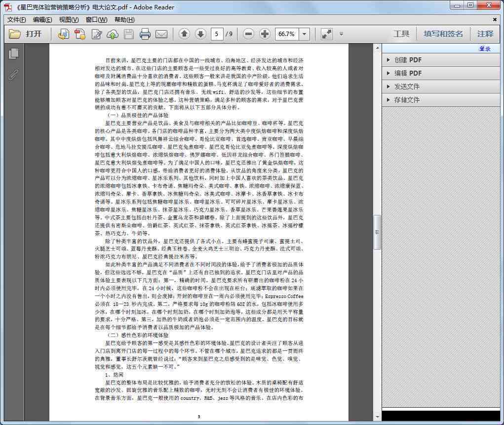Zoom in with the plus button

pyautogui.click(x=265, y=34)
